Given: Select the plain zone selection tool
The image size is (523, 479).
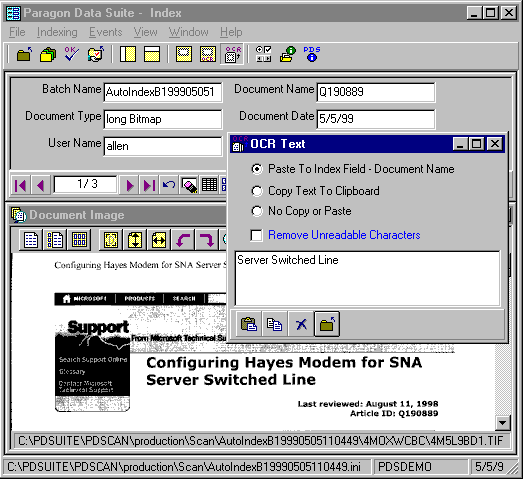Looking at the screenshot, I should coord(184,54).
